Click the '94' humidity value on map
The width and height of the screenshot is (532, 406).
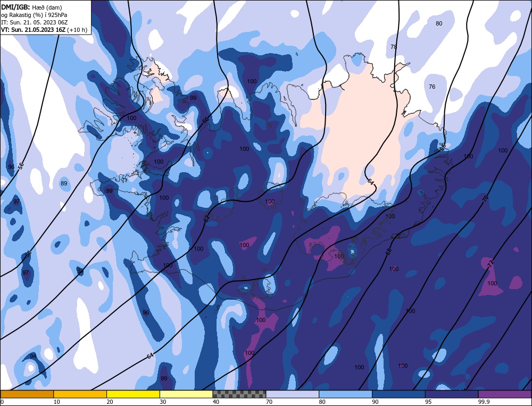point(33,356)
